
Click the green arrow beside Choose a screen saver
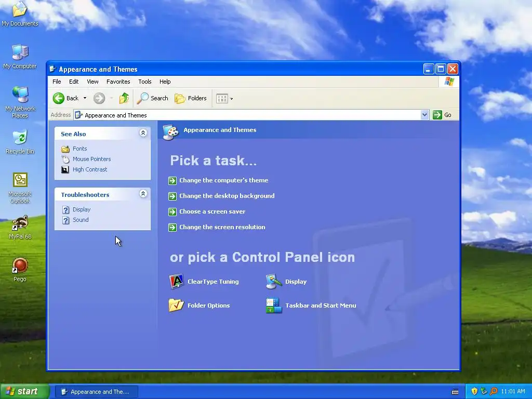pos(172,212)
